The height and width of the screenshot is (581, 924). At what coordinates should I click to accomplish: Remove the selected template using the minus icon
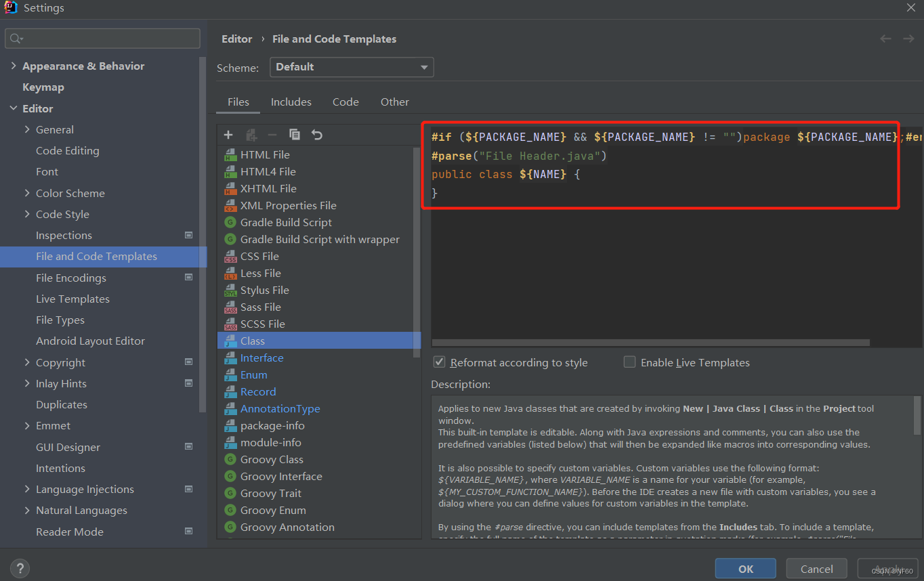pos(272,135)
